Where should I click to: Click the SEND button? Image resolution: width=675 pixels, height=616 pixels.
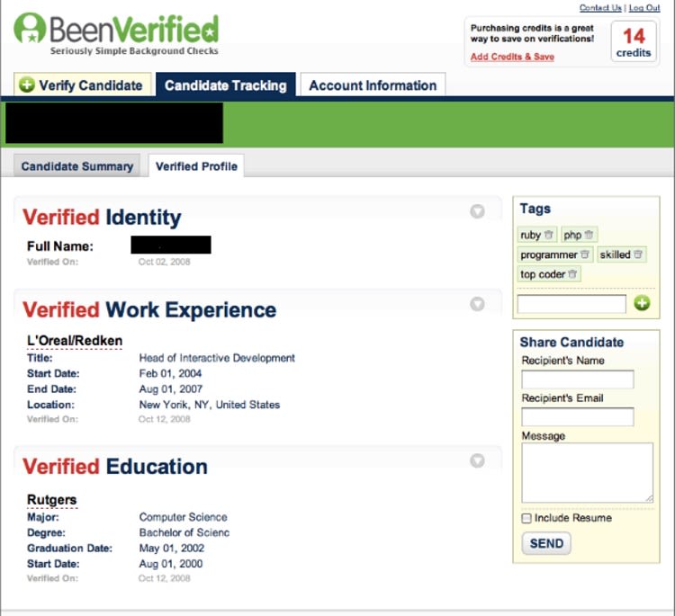click(546, 543)
